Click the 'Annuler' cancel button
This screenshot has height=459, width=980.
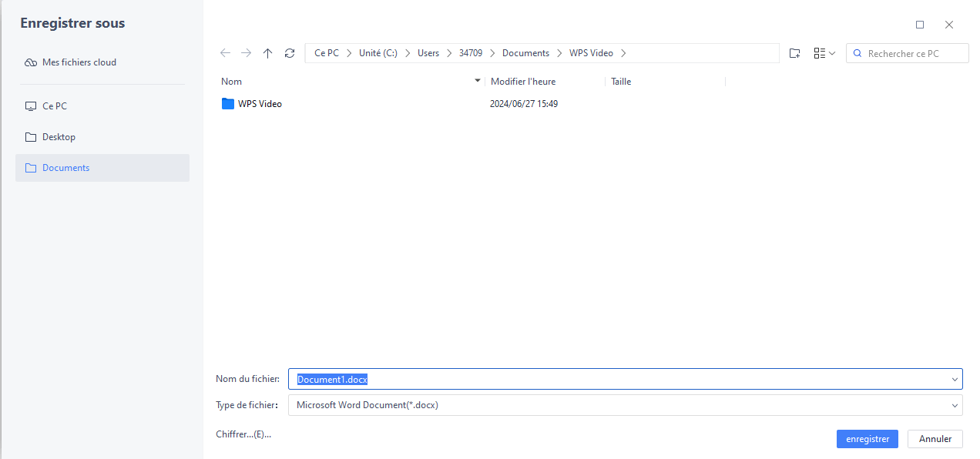click(x=935, y=438)
